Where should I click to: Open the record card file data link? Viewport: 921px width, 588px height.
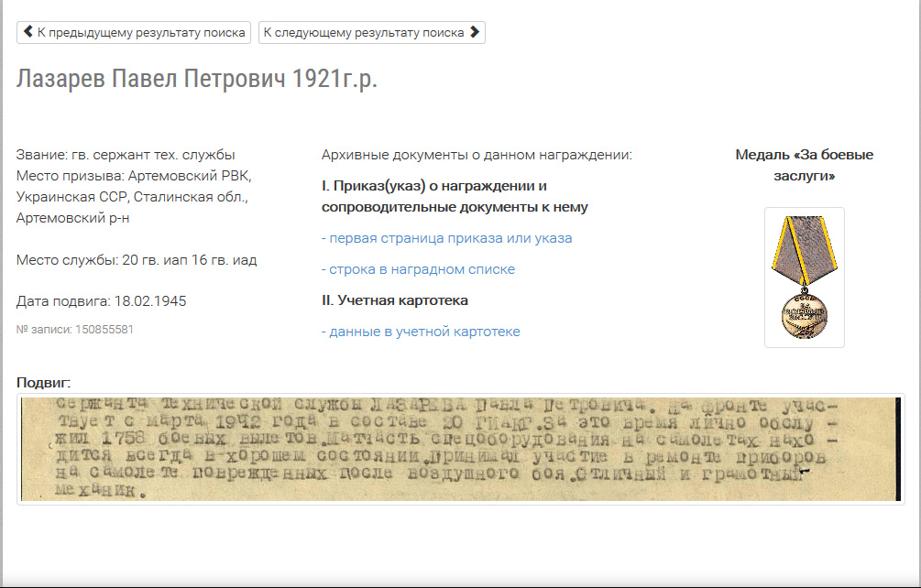point(421,332)
